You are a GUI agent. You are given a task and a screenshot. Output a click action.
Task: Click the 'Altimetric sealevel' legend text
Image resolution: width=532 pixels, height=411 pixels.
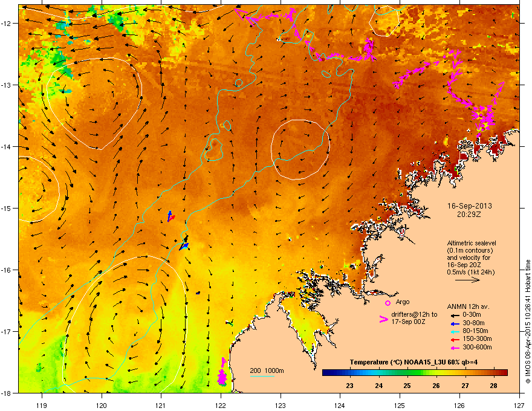point(472,243)
